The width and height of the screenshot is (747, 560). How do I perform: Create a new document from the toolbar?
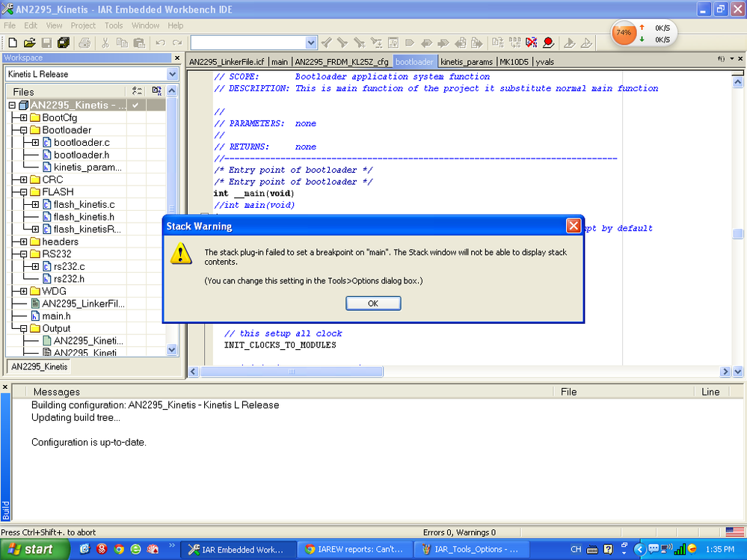pyautogui.click(x=13, y=43)
